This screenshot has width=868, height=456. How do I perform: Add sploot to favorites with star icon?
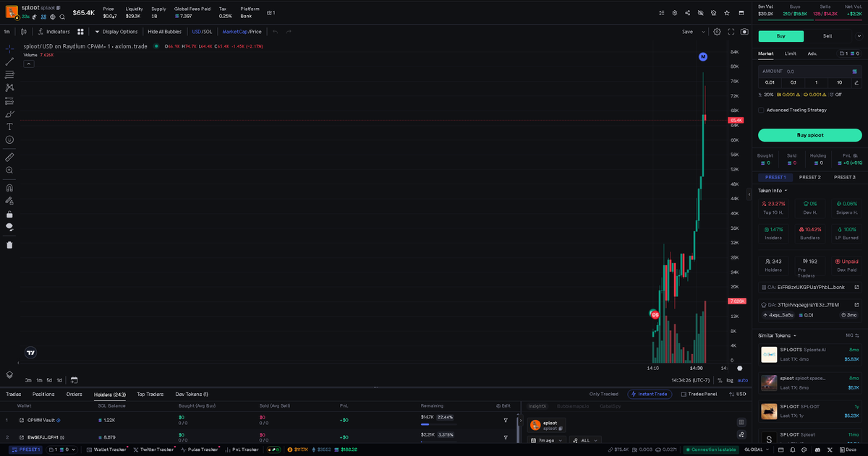click(x=726, y=12)
